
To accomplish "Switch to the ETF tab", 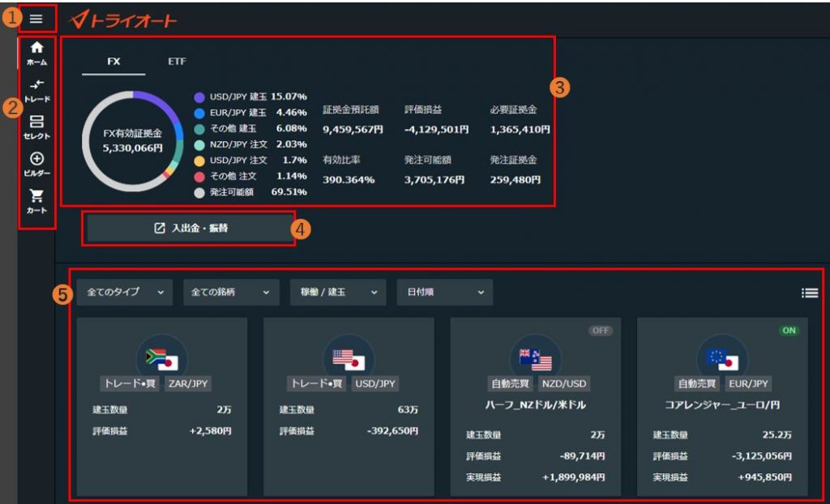I will tap(177, 62).
